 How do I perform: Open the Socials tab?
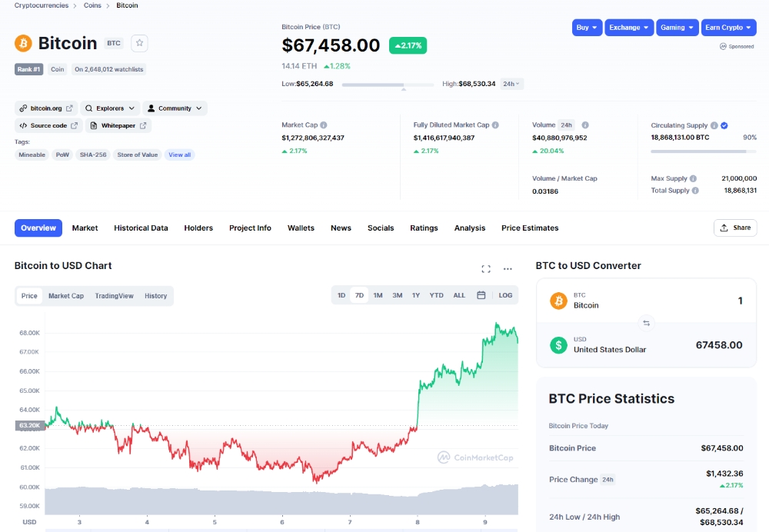[x=381, y=228]
